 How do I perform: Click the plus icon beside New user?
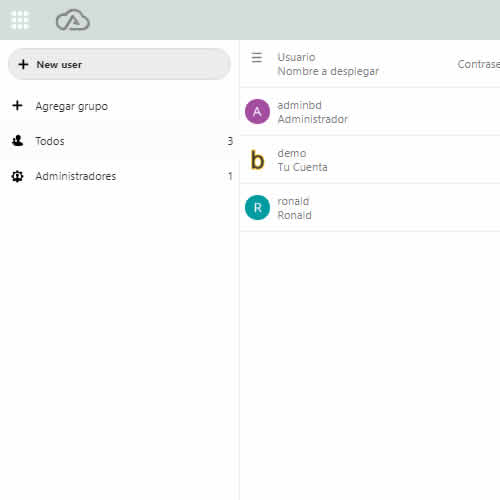point(23,64)
